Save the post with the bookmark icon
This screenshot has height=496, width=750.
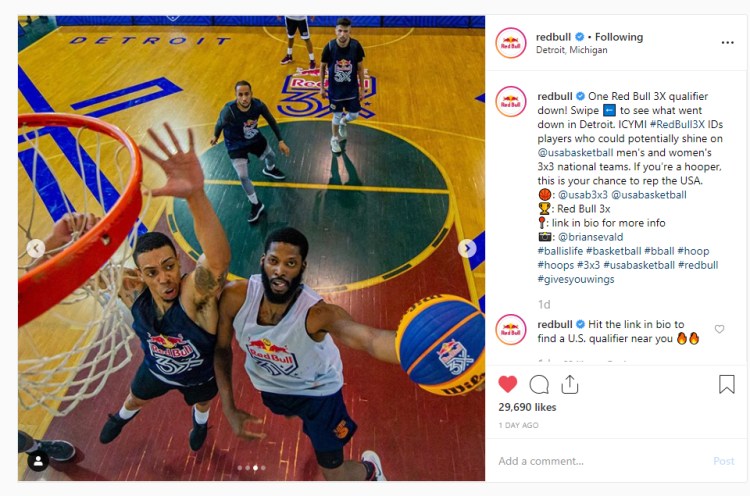pyautogui.click(x=727, y=384)
